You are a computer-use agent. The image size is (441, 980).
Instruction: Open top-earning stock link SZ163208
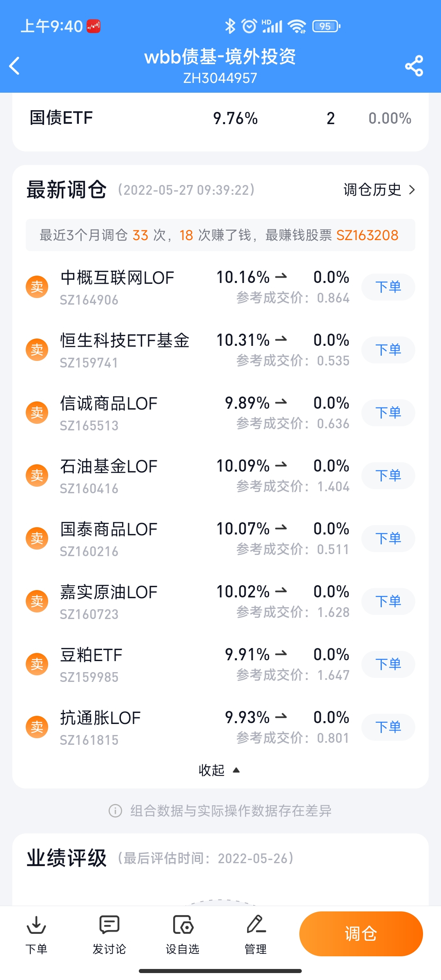click(x=367, y=236)
